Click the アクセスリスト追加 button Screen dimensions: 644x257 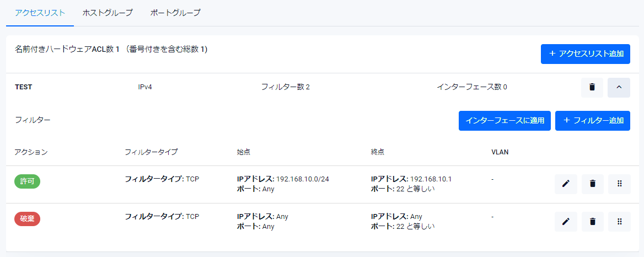tap(586, 54)
